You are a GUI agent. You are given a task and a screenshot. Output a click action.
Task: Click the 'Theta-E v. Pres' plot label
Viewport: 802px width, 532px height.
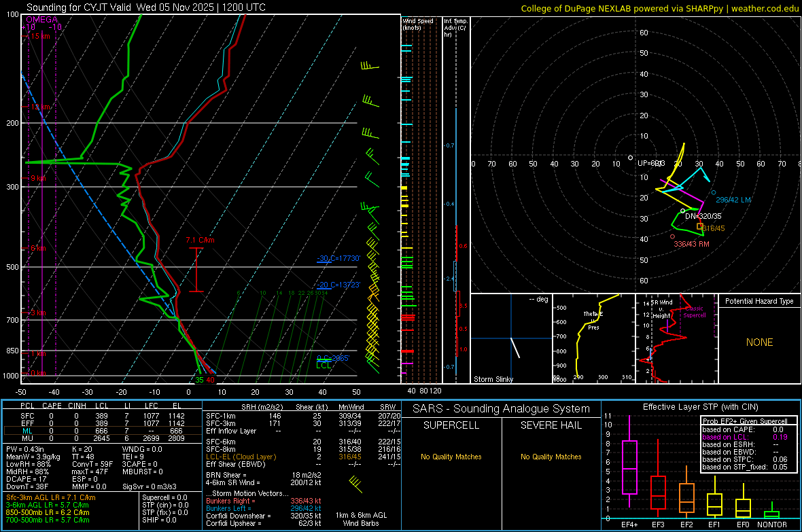[593, 320]
